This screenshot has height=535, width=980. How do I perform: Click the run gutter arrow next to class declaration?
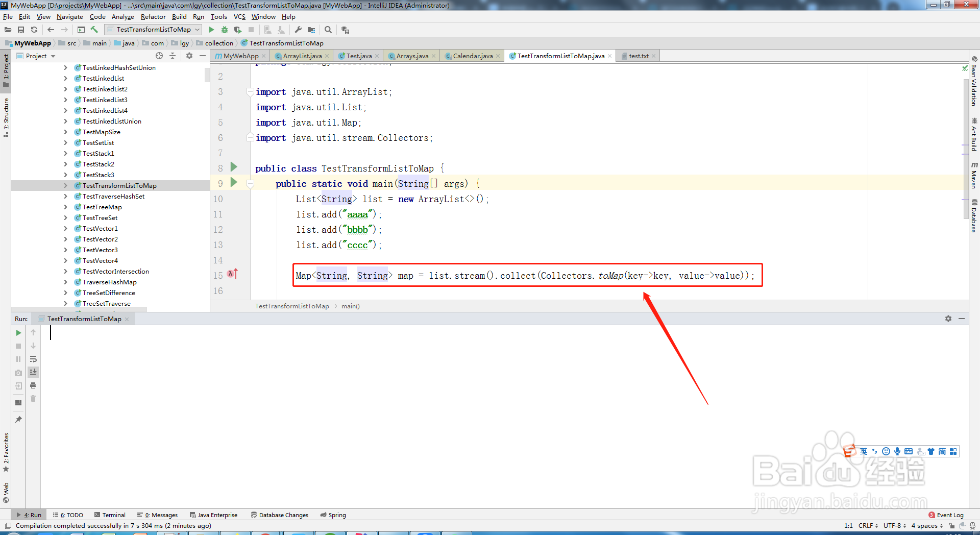(x=234, y=167)
